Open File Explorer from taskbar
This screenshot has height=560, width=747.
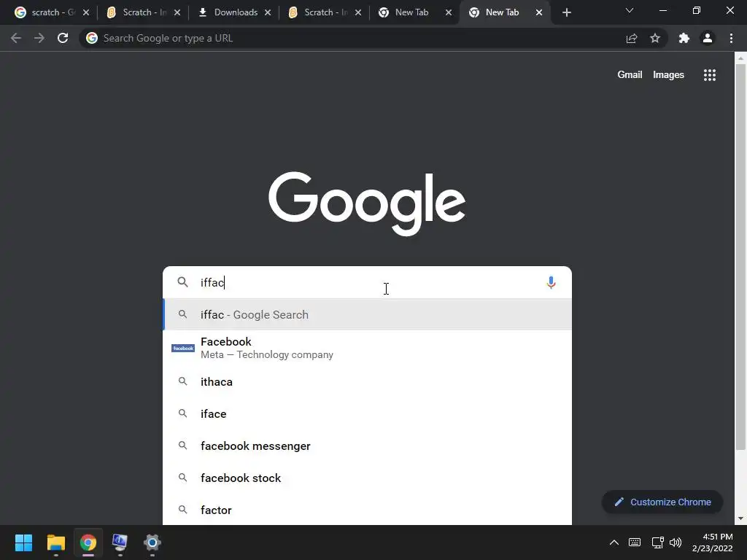[x=55, y=542]
